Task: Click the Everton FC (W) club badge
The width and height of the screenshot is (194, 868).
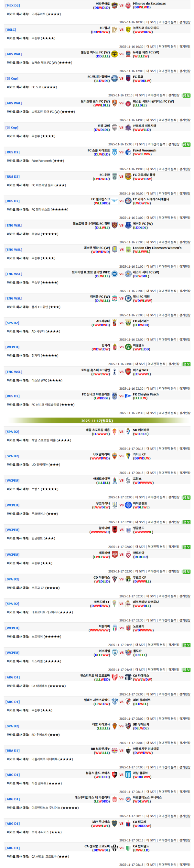Action: coord(128,226)
